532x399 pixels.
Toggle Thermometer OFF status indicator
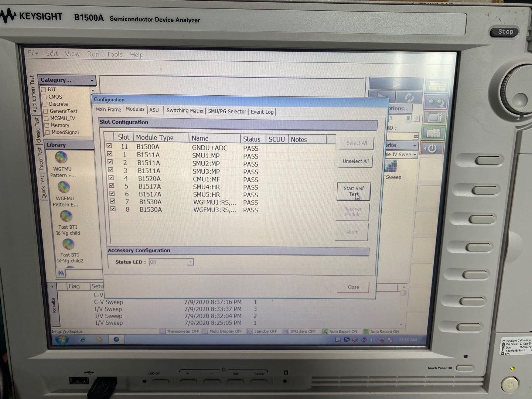pyautogui.click(x=180, y=331)
